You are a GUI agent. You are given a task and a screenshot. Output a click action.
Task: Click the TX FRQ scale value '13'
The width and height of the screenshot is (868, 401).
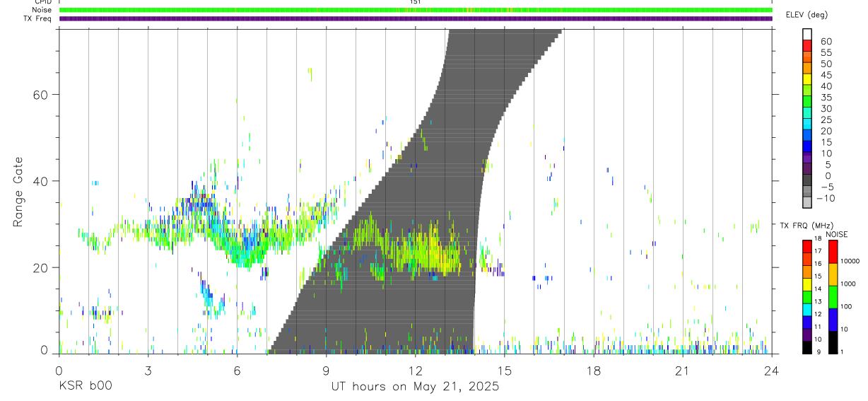(817, 302)
